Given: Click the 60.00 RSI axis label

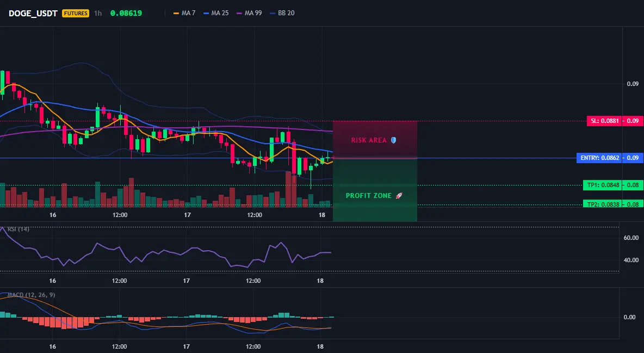Looking at the screenshot, I should pos(631,238).
